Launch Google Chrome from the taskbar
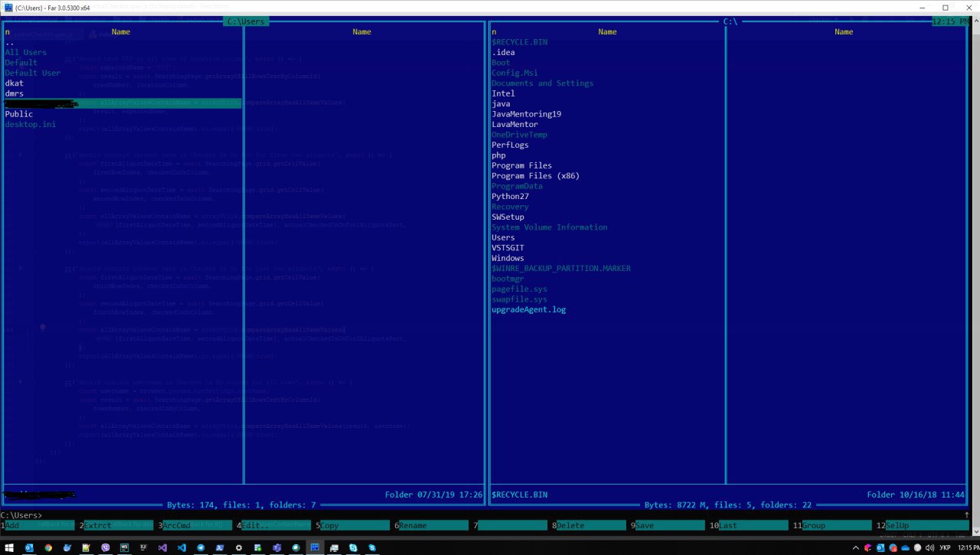 48,548
